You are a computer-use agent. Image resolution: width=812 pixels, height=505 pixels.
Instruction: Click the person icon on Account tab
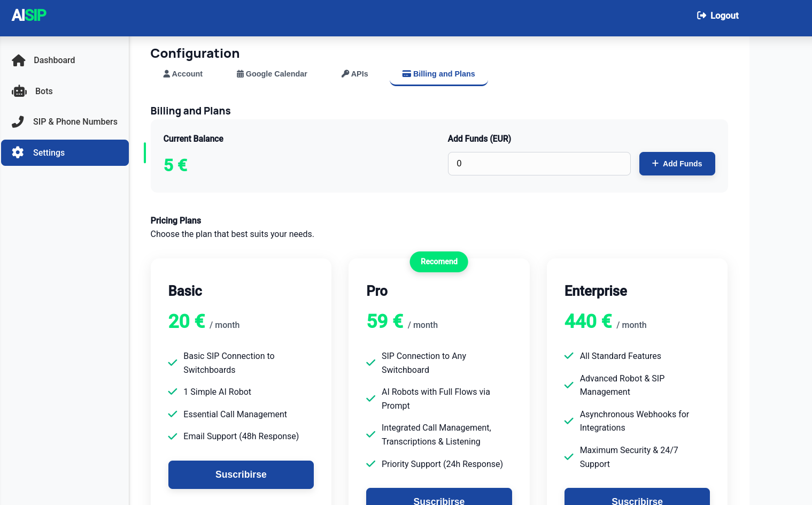point(166,73)
